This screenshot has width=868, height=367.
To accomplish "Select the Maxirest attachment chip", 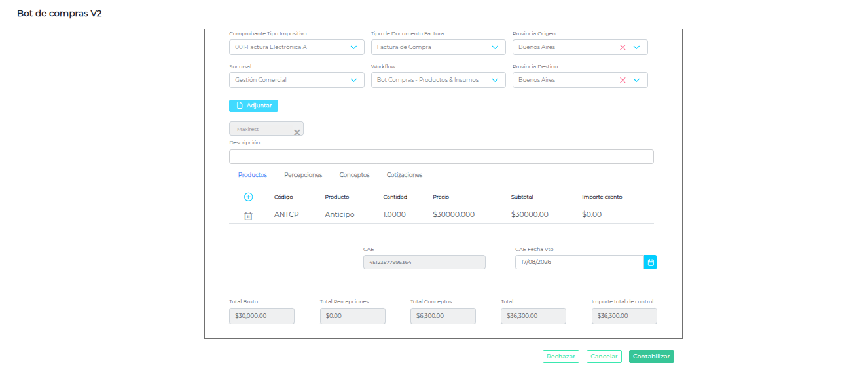I will 266,129.
